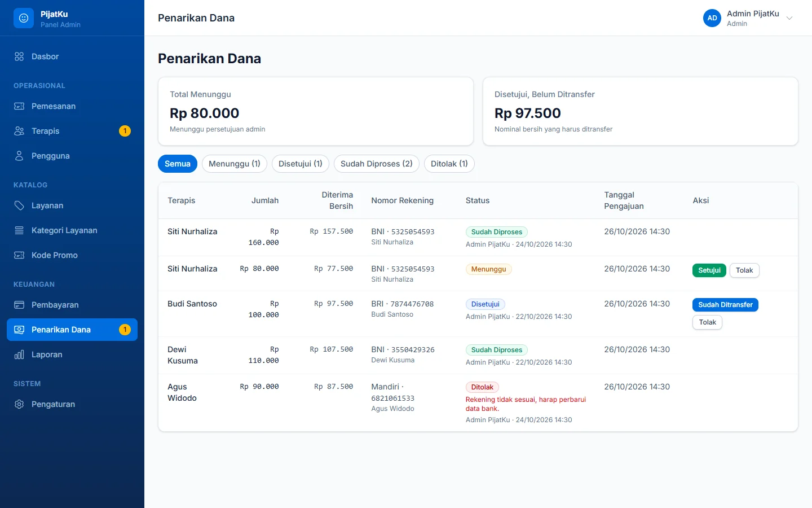Click the Tanggal Pengajuan column header
This screenshot has width=812, height=508.
click(x=624, y=200)
